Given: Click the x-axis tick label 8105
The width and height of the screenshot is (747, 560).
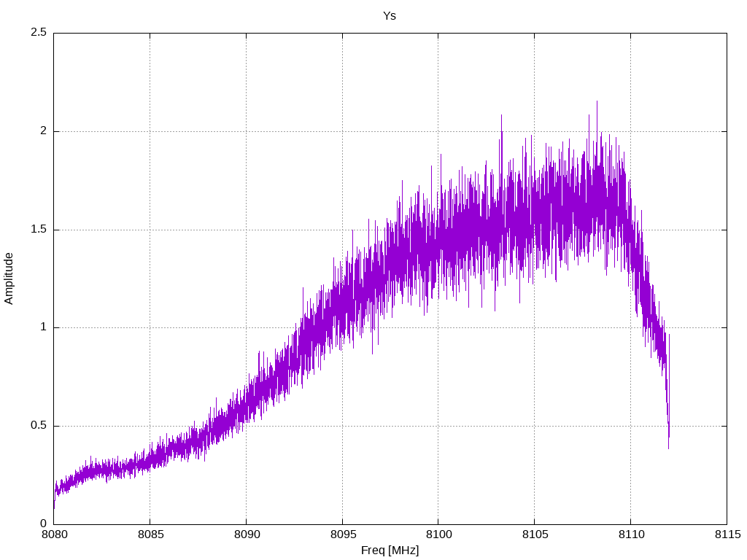Looking at the screenshot, I should click(535, 534).
